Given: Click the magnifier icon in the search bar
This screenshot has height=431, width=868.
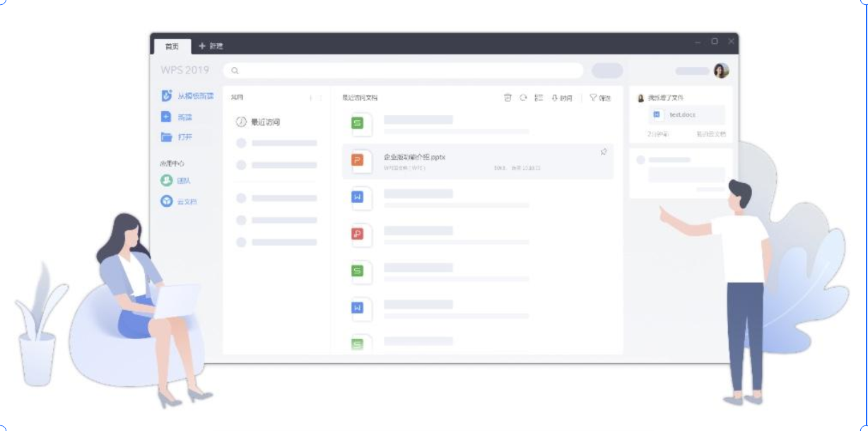Looking at the screenshot, I should pyautogui.click(x=235, y=71).
